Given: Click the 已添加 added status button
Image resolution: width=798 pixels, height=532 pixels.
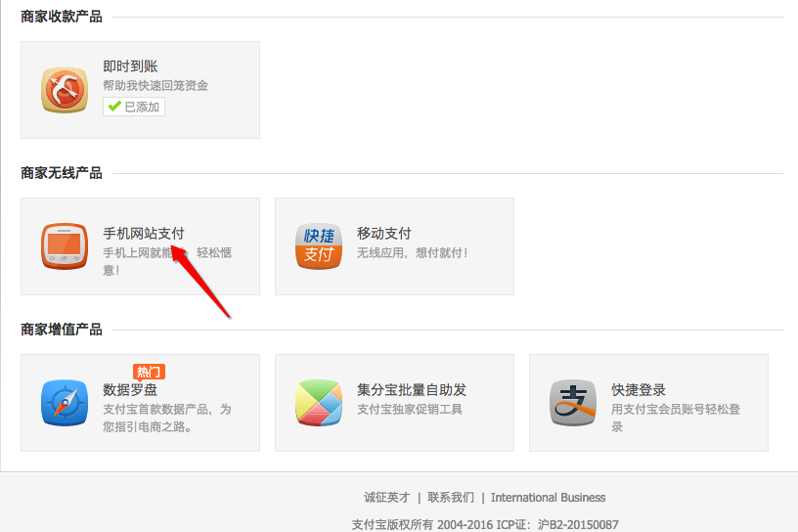Looking at the screenshot, I should click(134, 107).
